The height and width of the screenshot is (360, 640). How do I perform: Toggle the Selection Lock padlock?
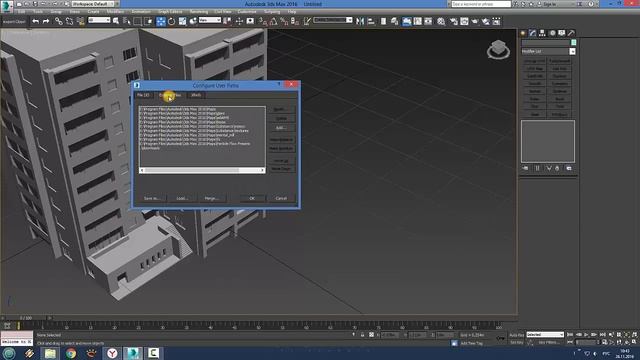click(362, 335)
